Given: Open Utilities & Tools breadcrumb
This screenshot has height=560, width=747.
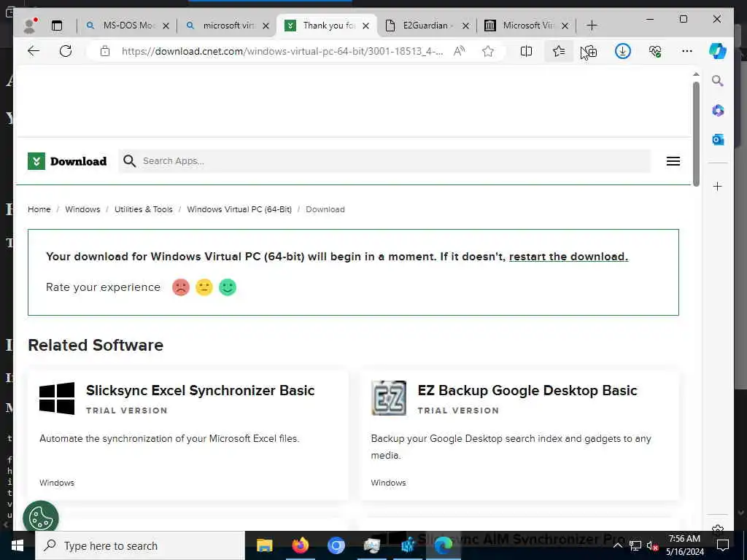Looking at the screenshot, I should tap(144, 209).
